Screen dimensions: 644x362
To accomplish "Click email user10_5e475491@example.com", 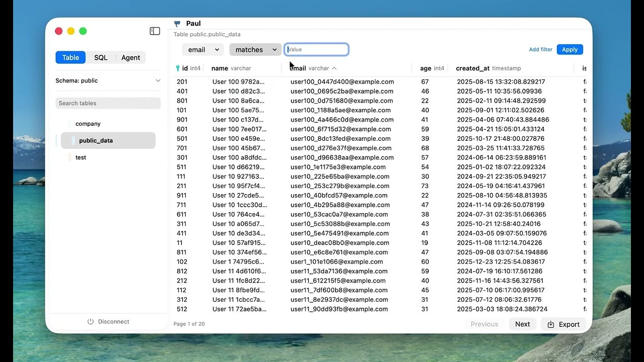I will coord(340,234).
